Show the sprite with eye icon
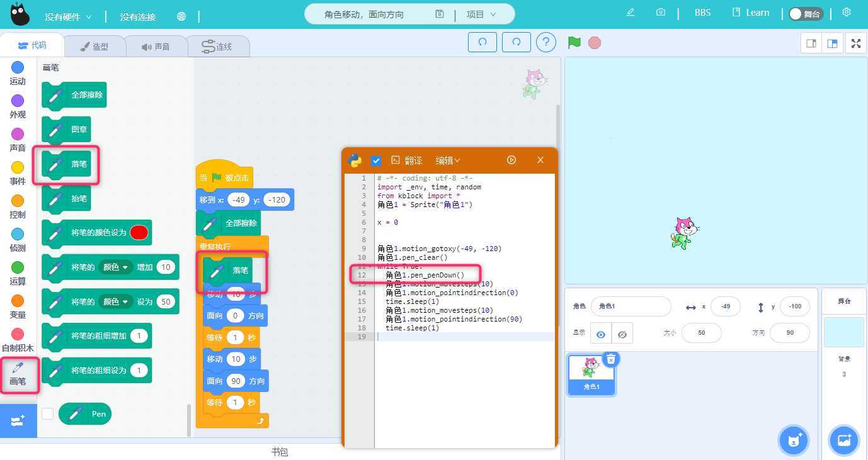Image resolution: width=868 pixels, height=460 pixels. pos(601,334)
